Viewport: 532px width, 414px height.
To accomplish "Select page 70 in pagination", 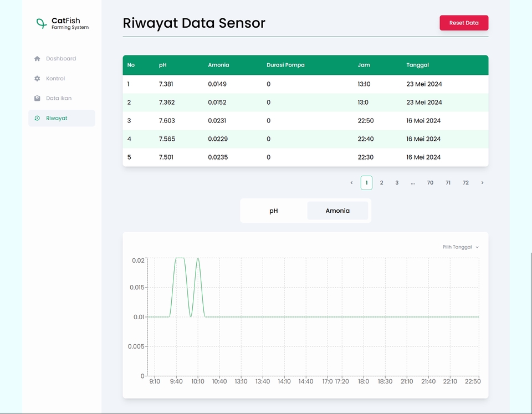I will click(430, 183).
